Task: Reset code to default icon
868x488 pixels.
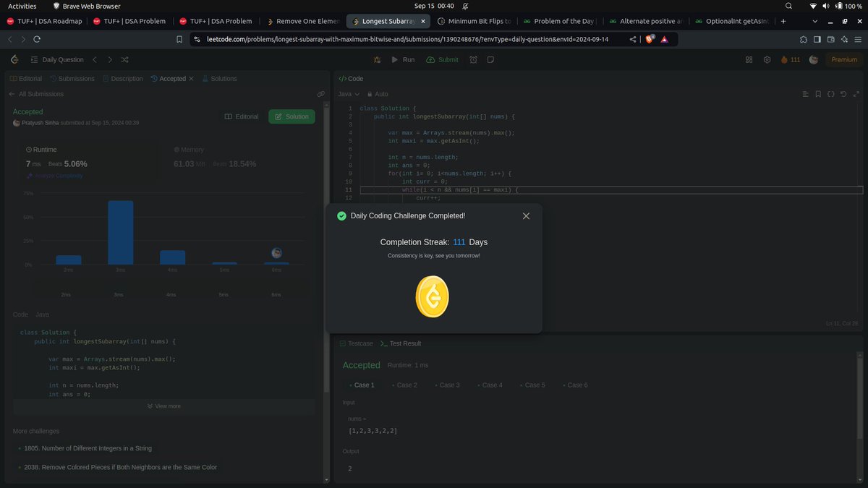Action: [x=843, y=94]
